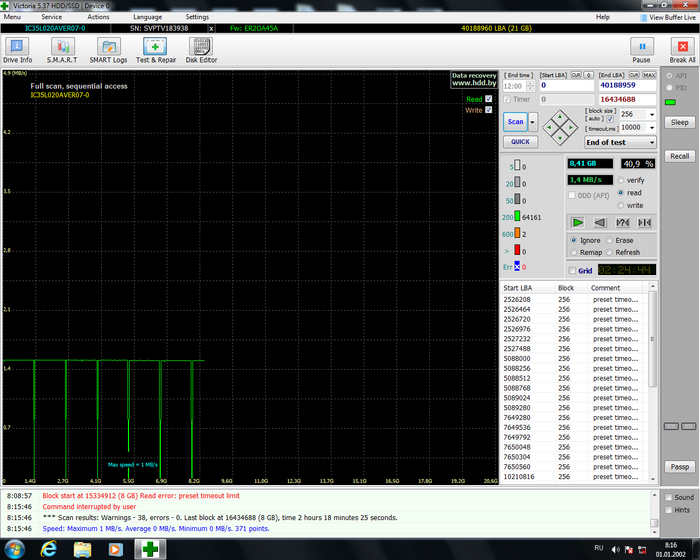Image resolution: width=700 pixels, height=560 pixels.
Task: Toggle the Sound checkbox
Action: 669,497
